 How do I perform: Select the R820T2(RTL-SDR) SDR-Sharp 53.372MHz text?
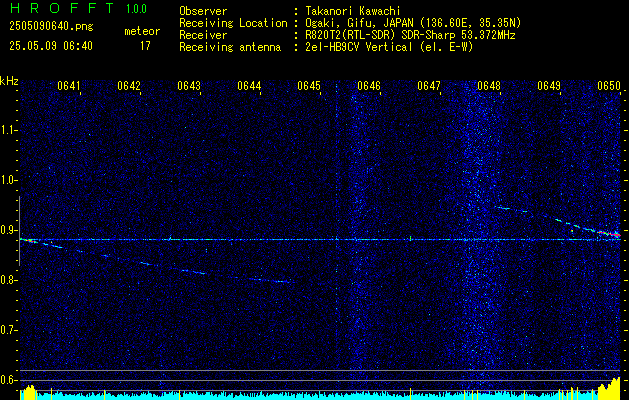[x=410, y=35]
